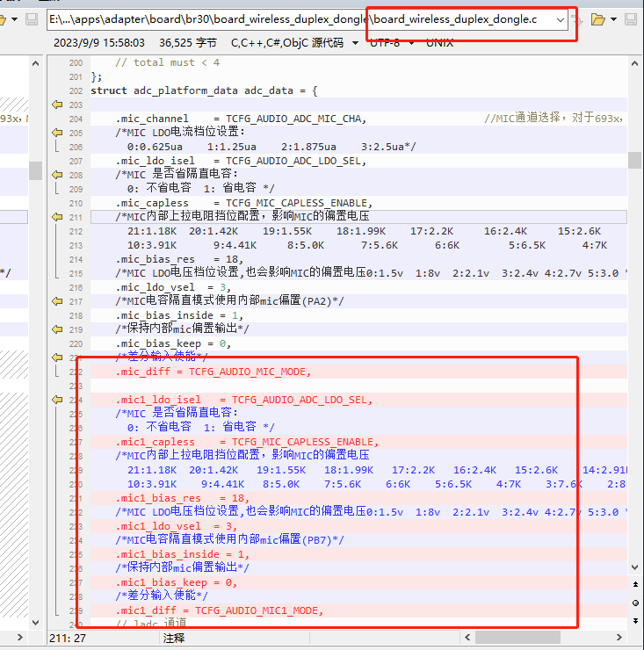The image size is (644, 650).
Task: Click the save icon at top right
Action: coord(630,19)
